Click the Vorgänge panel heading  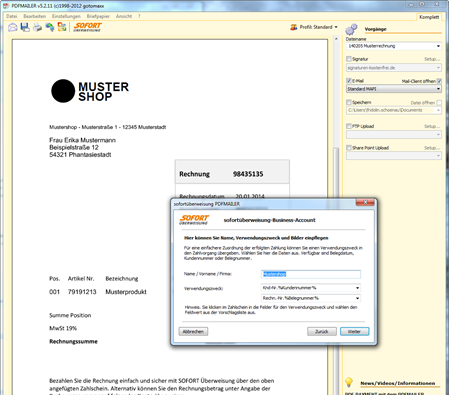(375, 29)
